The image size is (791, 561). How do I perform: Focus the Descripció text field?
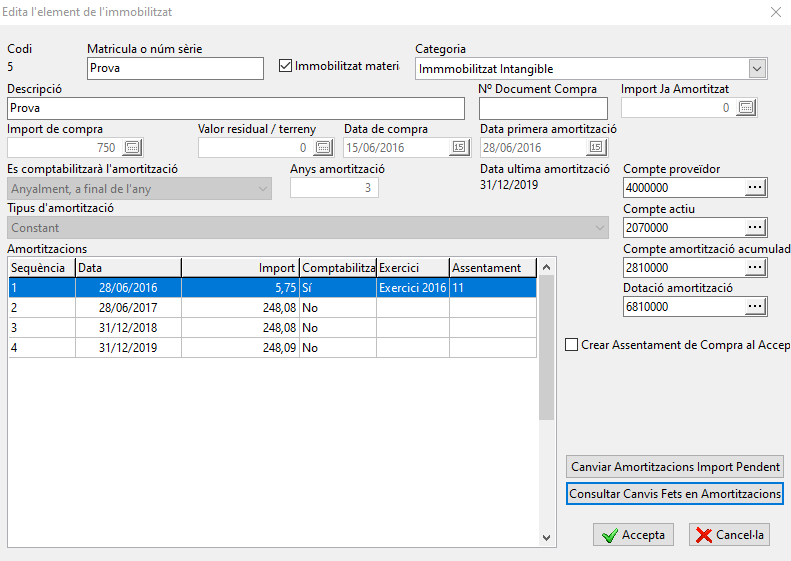click(236, 108)
